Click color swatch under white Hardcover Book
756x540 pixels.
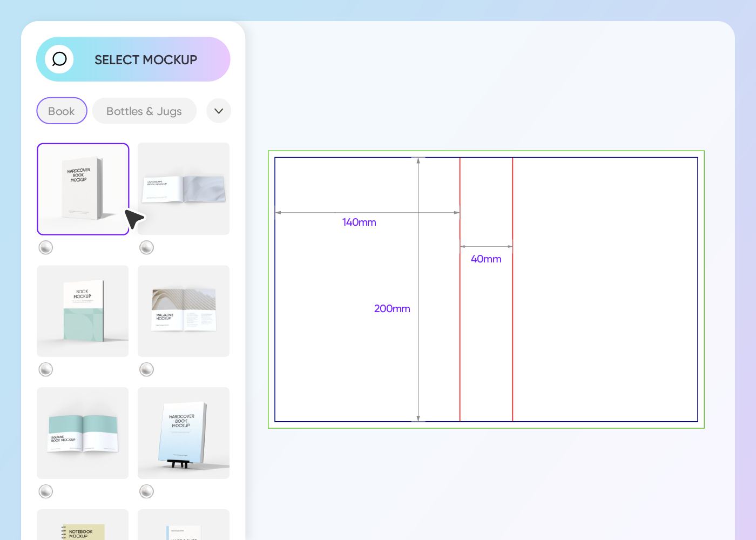pos(46,247)
